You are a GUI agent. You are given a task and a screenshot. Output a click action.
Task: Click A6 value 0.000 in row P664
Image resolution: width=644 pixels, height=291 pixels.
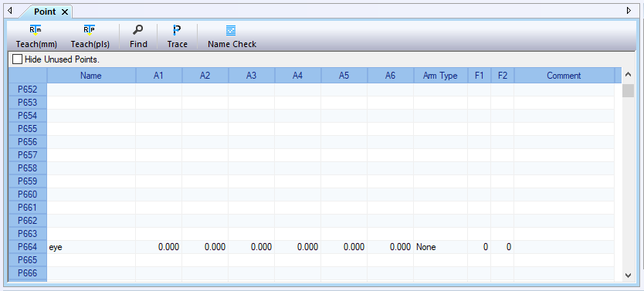coord(391,247)
